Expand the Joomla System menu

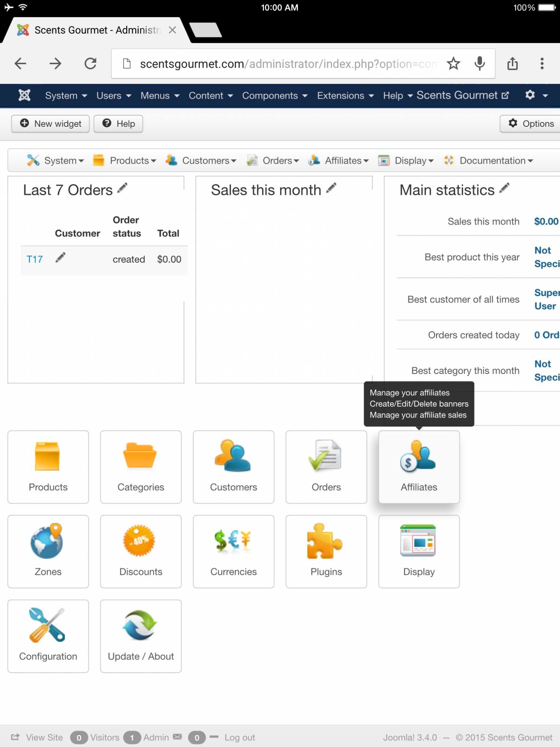click(66, 96)
